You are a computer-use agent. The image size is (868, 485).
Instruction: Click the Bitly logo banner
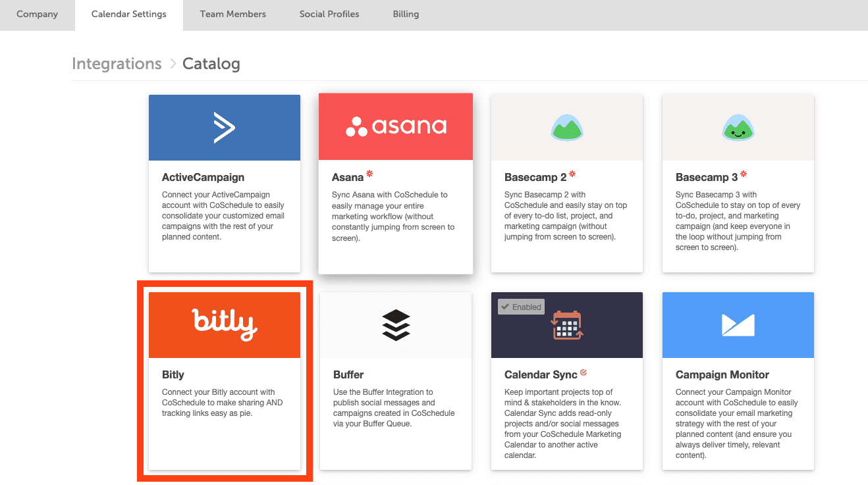coord(225,325)
